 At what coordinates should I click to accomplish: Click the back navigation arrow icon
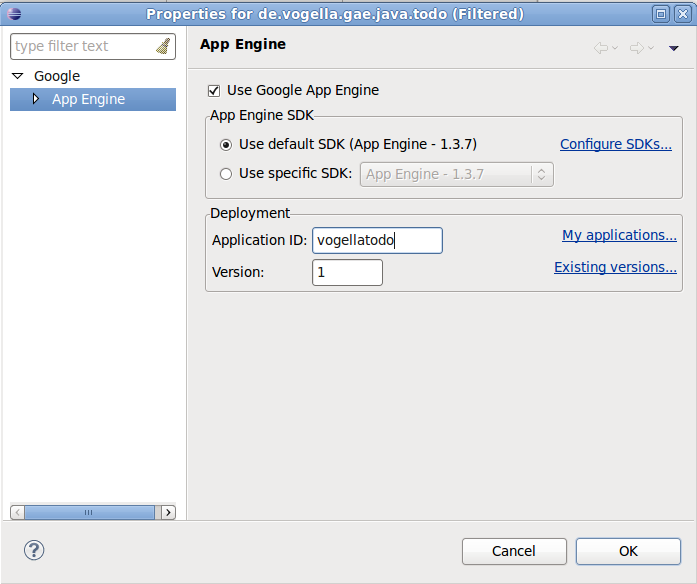point(601,48)
